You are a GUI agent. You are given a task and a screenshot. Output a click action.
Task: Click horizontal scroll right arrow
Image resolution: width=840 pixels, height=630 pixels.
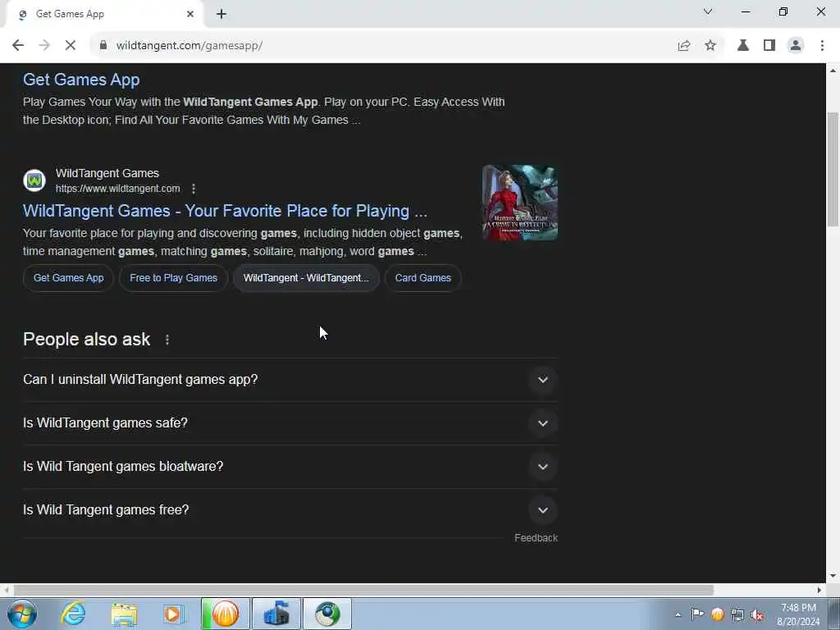point(819,590)
